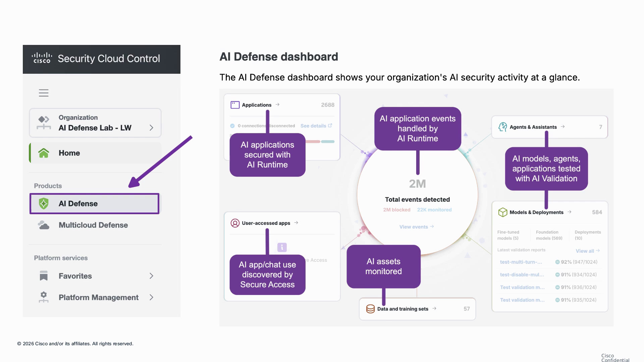Click check status icon beside 0 connections
The image size is (644, 362).
[232, 126]
